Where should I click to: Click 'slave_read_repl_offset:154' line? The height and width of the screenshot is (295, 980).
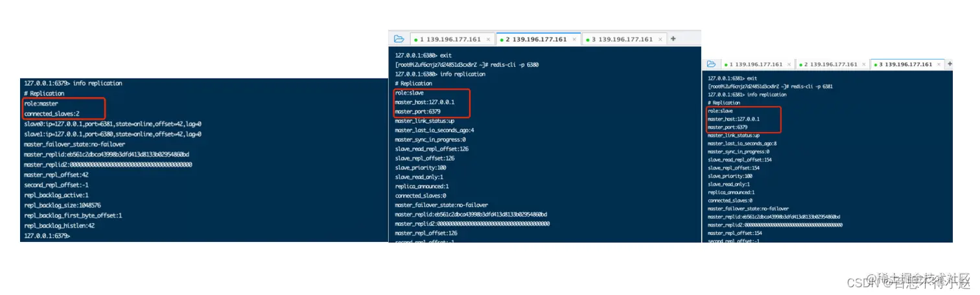(740, 159)
